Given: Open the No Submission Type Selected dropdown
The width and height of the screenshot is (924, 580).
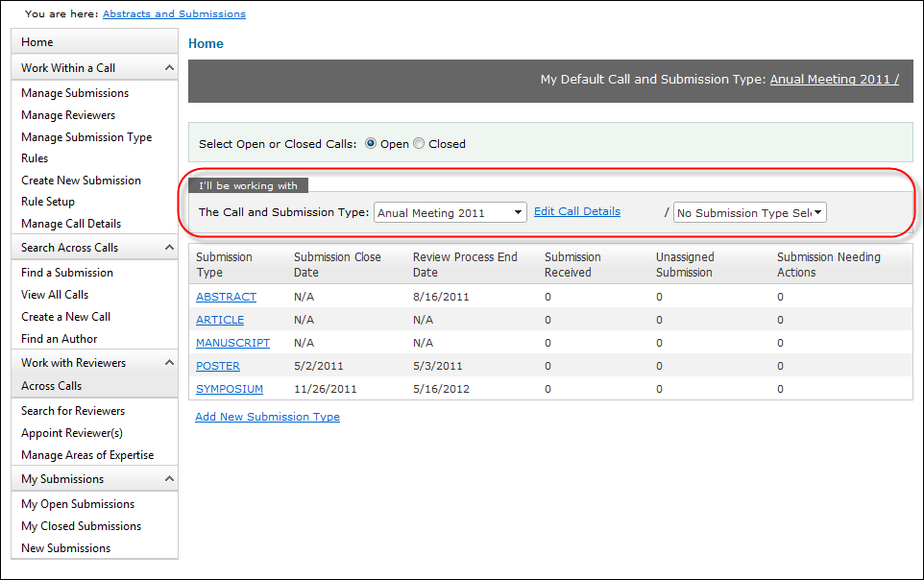Looking at the screenshot, I should pos(749,213).
